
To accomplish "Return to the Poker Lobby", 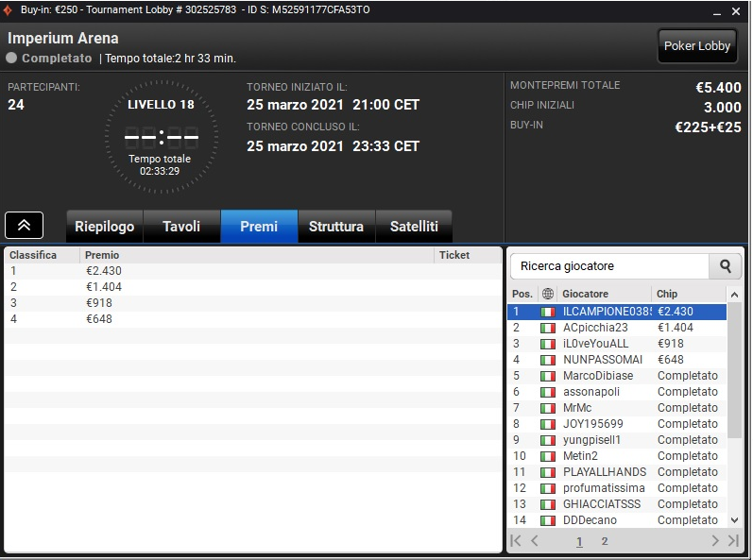I will click(x=697, y=46).
